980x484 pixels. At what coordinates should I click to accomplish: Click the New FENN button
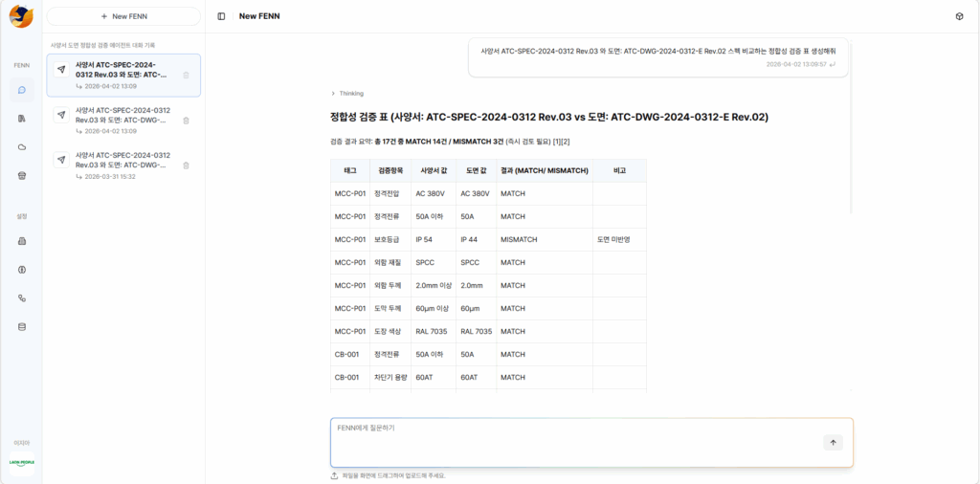point(123,16)
